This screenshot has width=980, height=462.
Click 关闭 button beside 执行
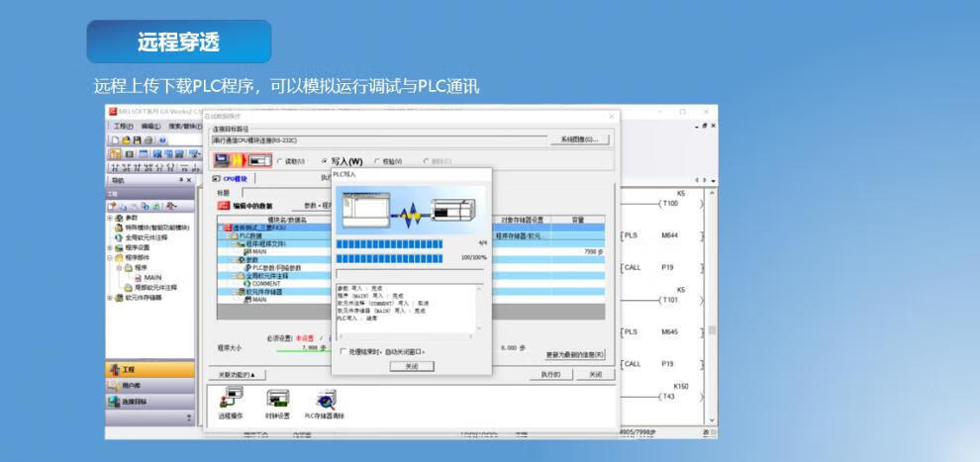point(596,375)
